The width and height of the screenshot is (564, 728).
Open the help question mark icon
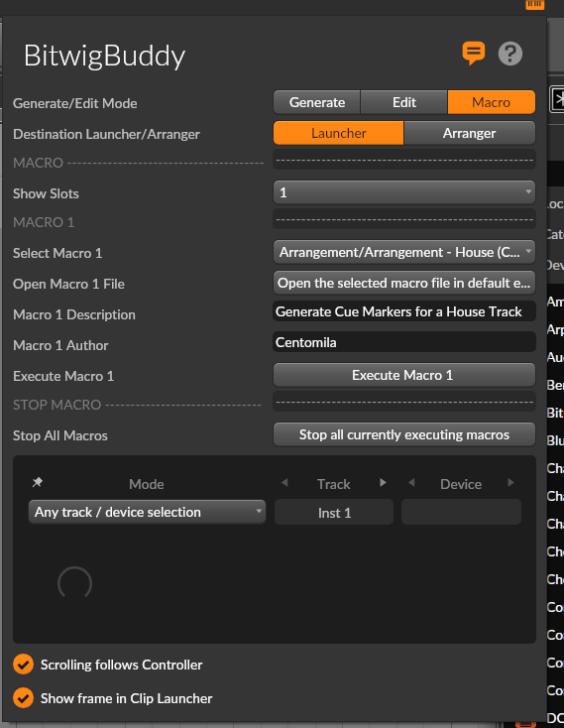[510, 54]
